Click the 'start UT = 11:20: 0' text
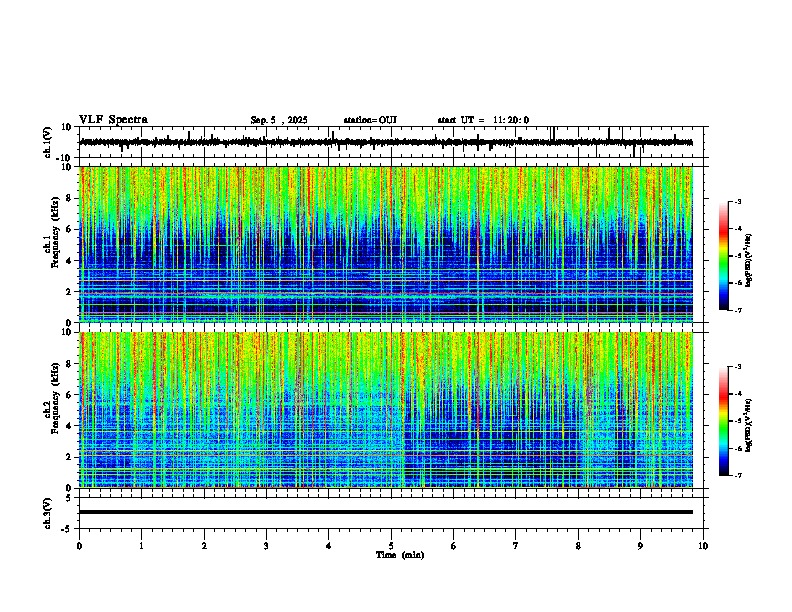This screenshot has width=792, height=612. [x=483, y=120]
